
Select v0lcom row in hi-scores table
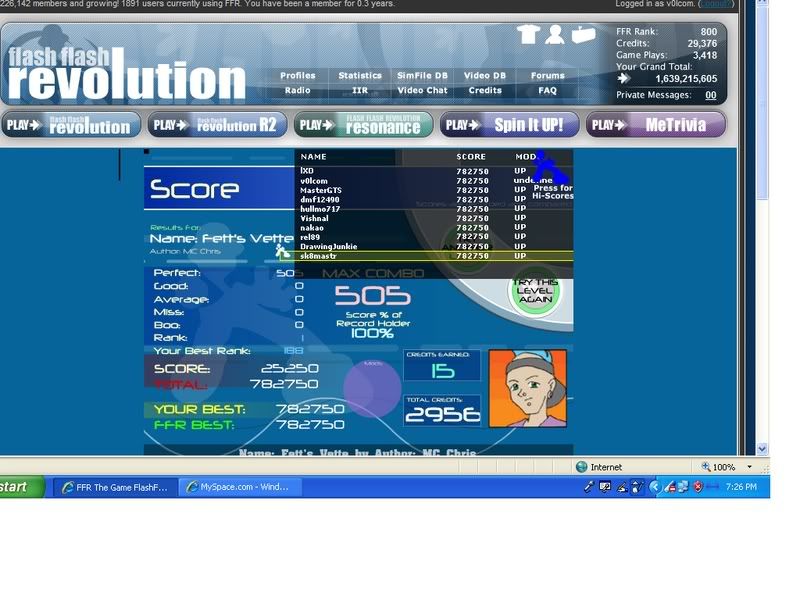[x=434, y=181]
